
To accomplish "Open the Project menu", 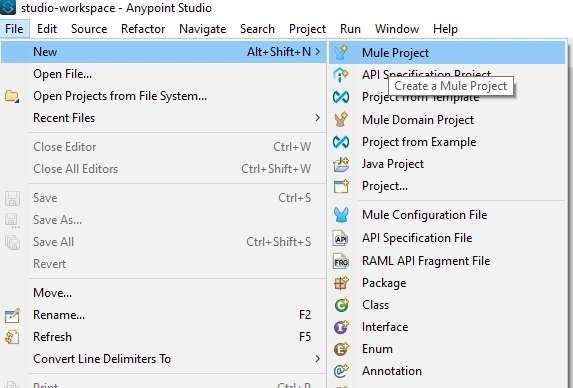I will point(307,29).
